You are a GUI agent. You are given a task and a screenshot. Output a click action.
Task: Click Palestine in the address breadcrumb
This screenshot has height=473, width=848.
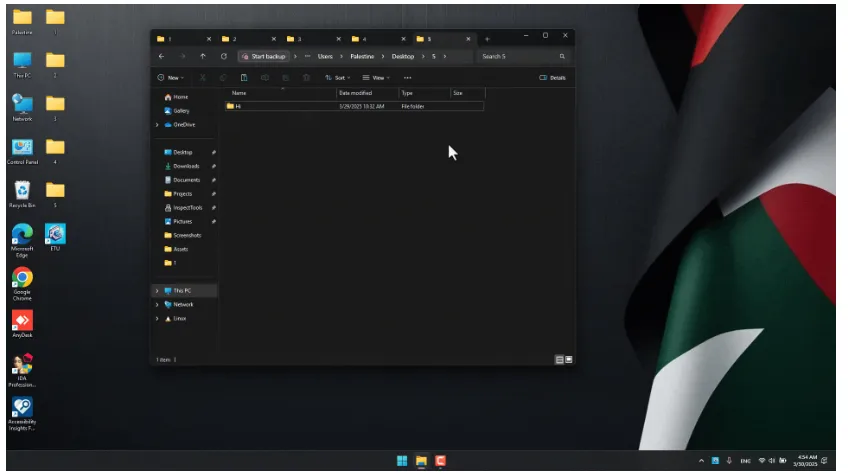pyautogui.click(x=362, y=56)
